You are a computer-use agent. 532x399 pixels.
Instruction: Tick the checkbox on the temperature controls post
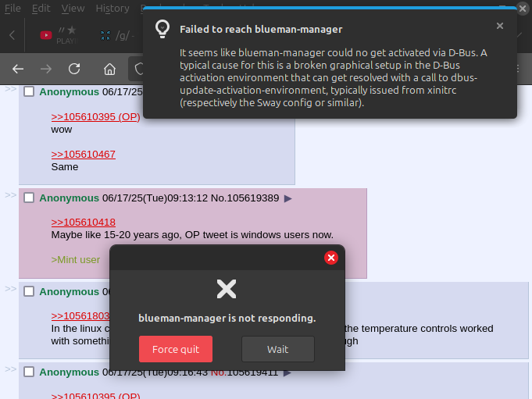click(x=29, y=291)
